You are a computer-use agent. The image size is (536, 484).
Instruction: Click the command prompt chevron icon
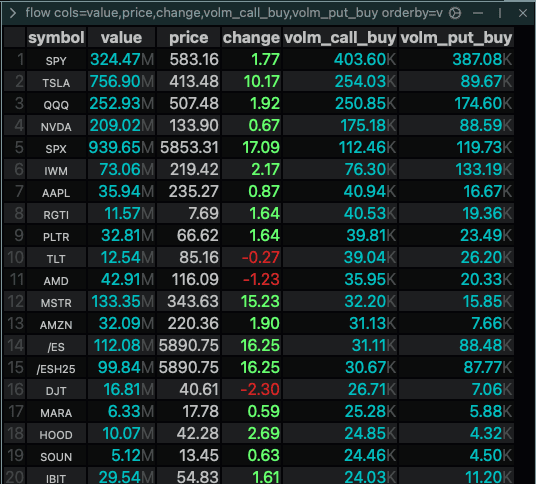click(13, 13)
